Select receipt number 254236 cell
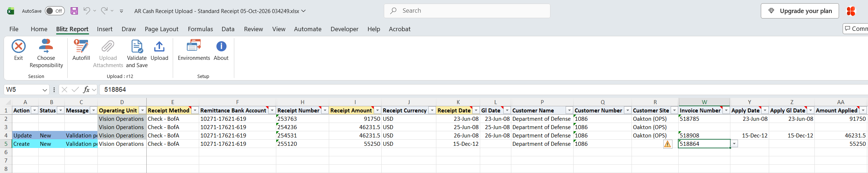The image size is (868, 173). click(x=302, y=127)
